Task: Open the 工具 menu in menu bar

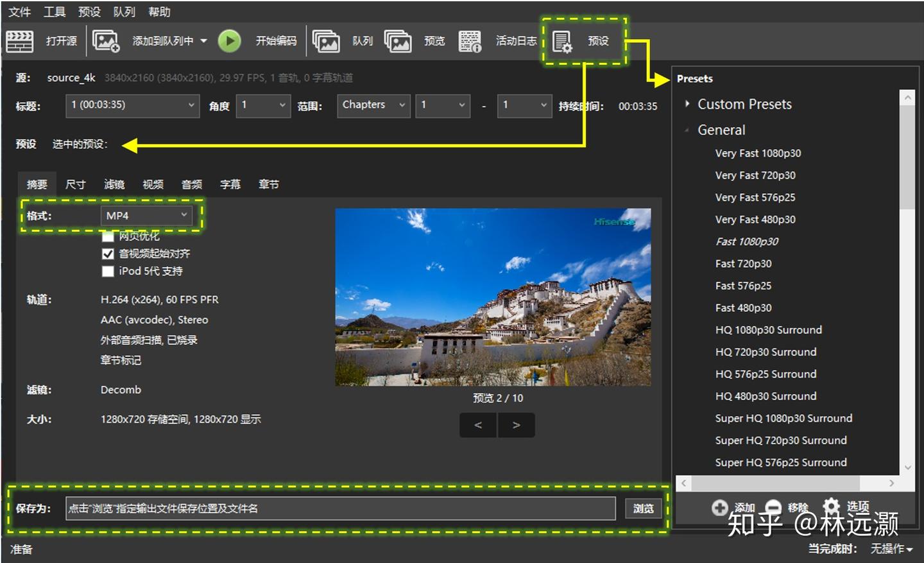Action: [x=55, y=12]
